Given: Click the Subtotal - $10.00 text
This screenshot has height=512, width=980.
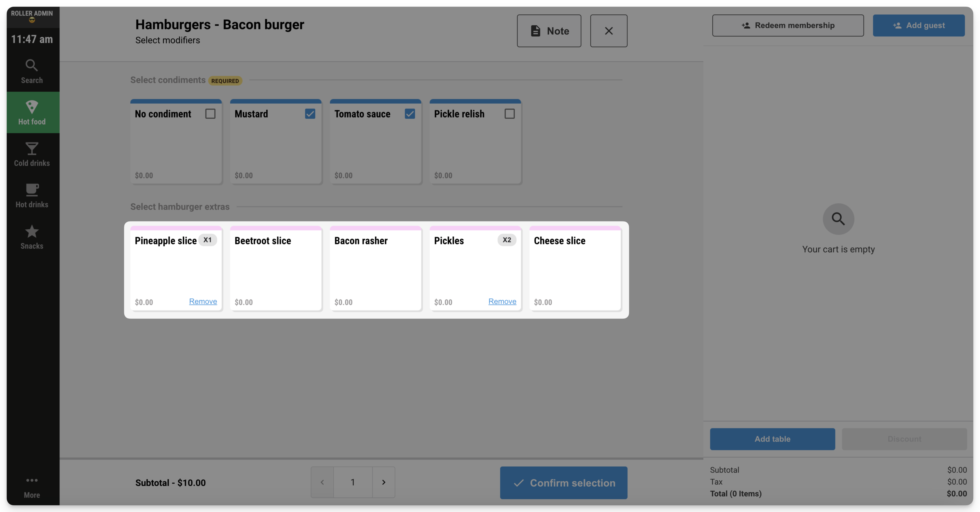Looking at the screenshot, I should point(171,483).
